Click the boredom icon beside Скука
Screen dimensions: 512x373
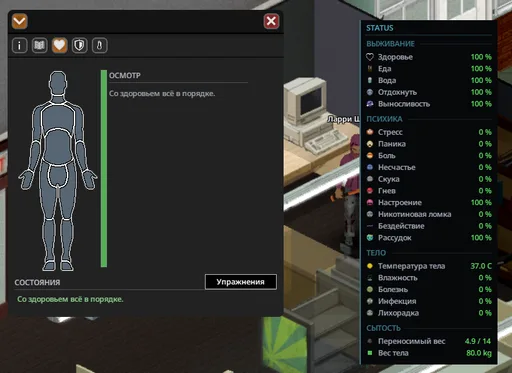click(370, 179)
